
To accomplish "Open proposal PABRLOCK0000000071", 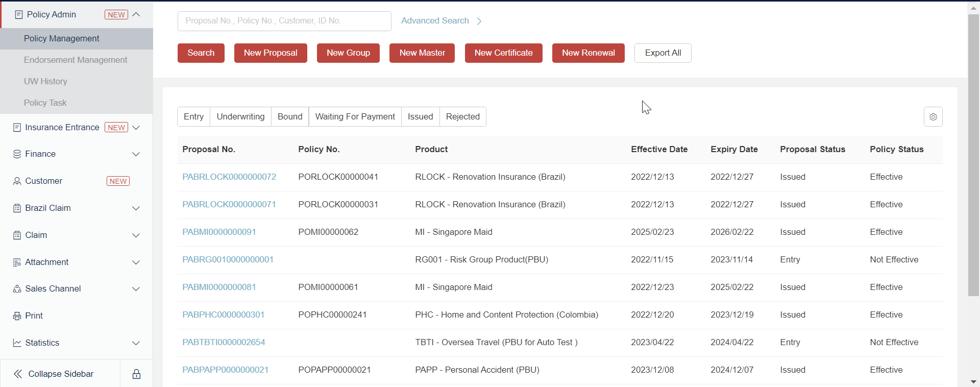I will click(x=229, y=204).
